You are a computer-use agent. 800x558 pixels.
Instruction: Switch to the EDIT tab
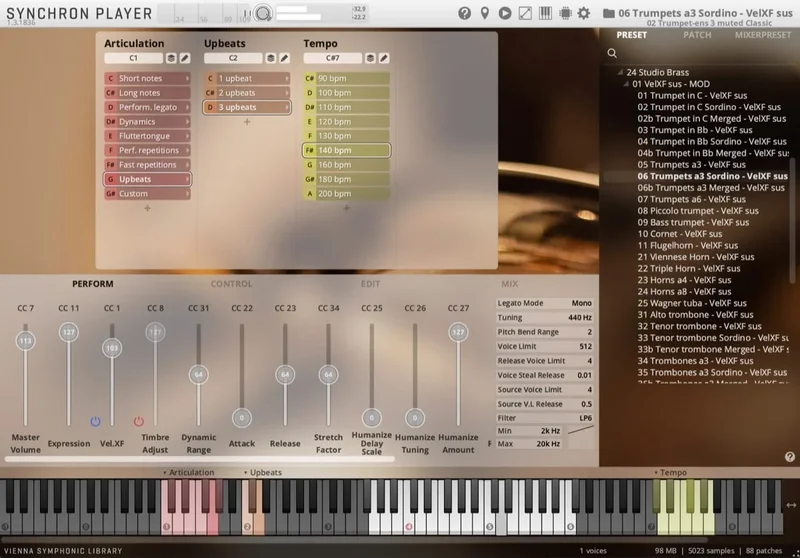370,284
